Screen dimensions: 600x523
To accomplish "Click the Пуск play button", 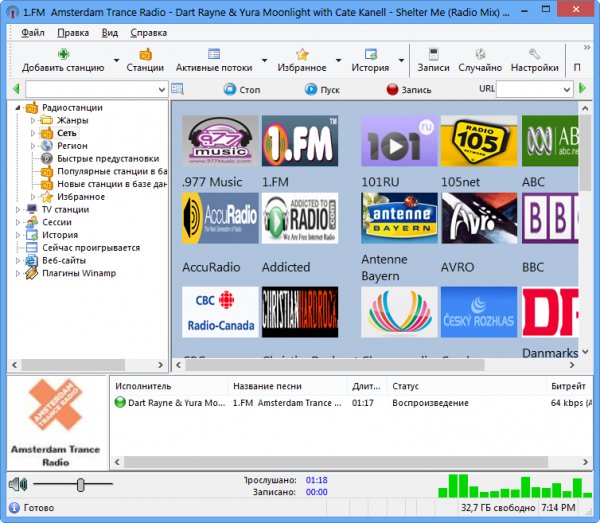I will click(x=322, y=90).
